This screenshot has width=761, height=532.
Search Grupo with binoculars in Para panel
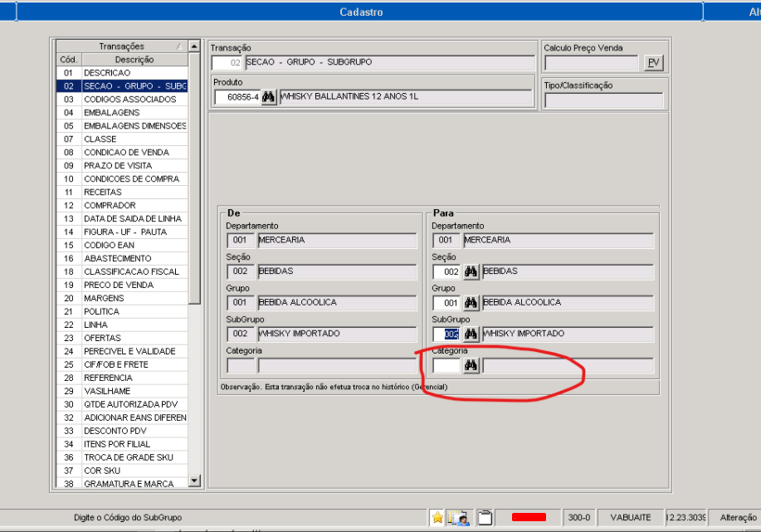pos(471,303)
